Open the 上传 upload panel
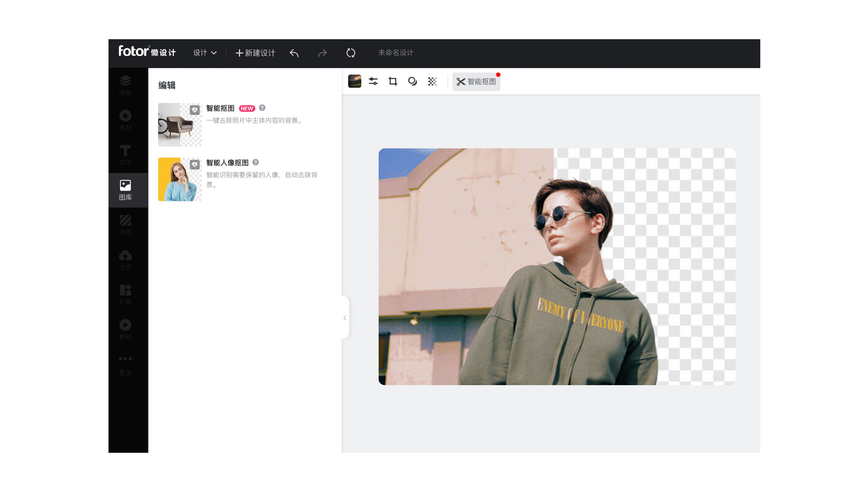The height and width of the screenshot is (492, 868). pos(125,259)
